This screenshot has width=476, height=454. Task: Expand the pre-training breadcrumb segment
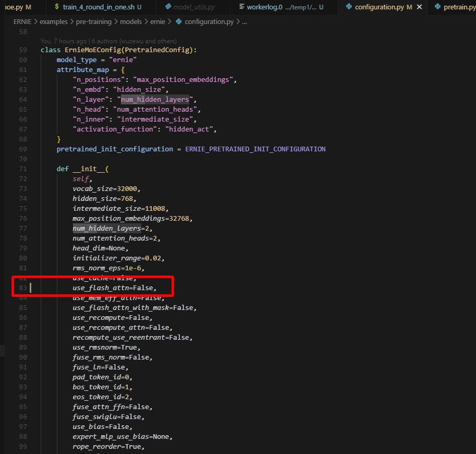(x=93, y=21)
